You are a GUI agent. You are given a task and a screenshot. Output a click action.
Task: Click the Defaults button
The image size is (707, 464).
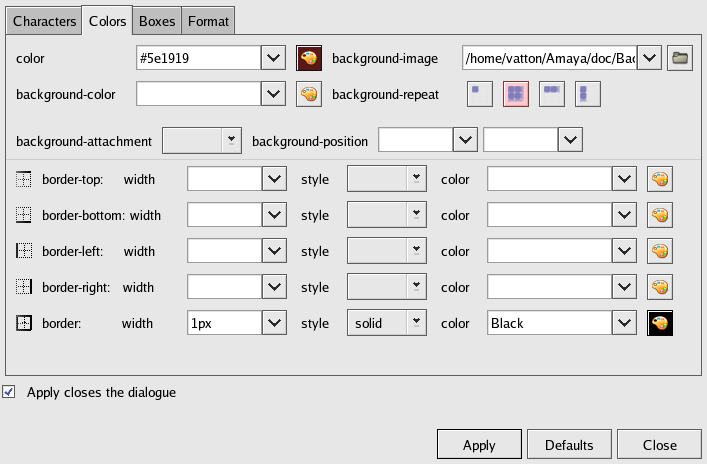pos(569,445)
